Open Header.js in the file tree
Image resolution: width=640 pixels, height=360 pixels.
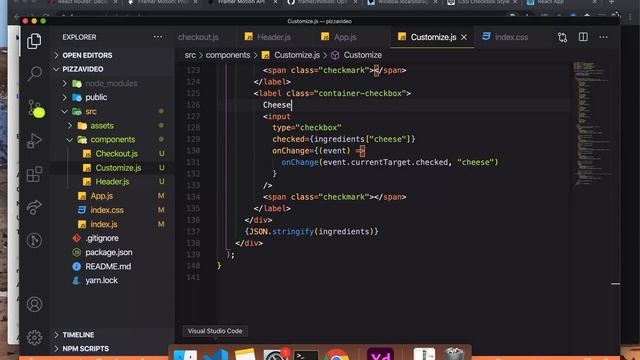click(x=112, y=182)
